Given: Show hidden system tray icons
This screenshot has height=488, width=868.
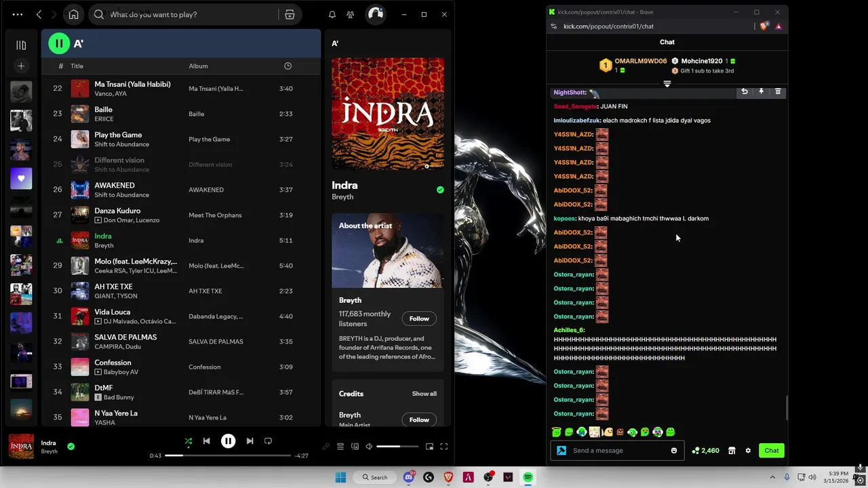Looking at the screenshot, I should pyautogui.click(x=772, y=477).
